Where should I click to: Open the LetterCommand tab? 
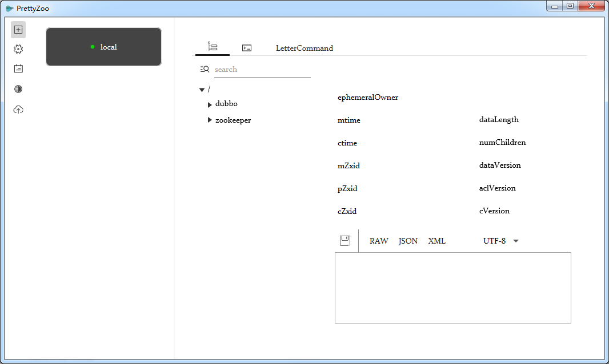tap(304, 48)
